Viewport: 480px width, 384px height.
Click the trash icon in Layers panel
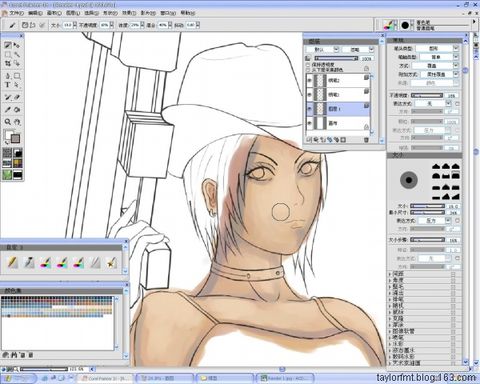click(366, 140)
